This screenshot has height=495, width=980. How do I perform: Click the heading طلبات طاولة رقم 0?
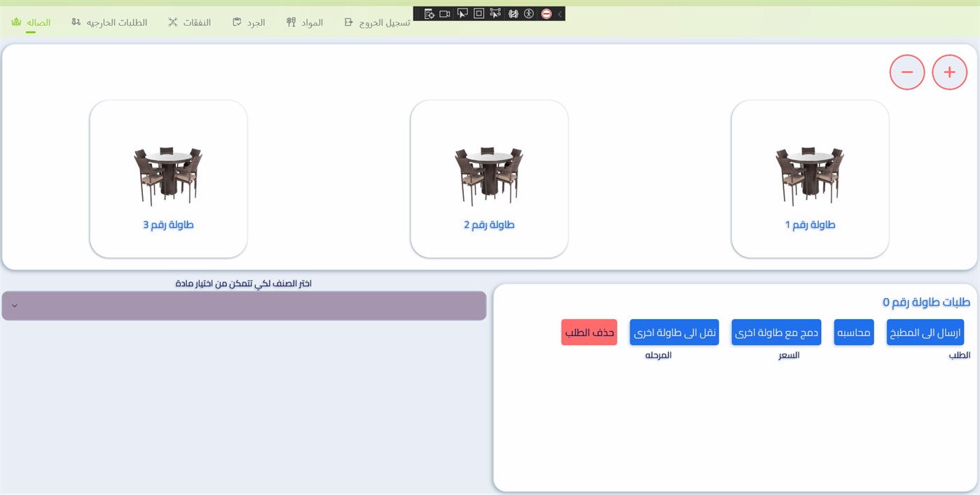tap(926, 302)
